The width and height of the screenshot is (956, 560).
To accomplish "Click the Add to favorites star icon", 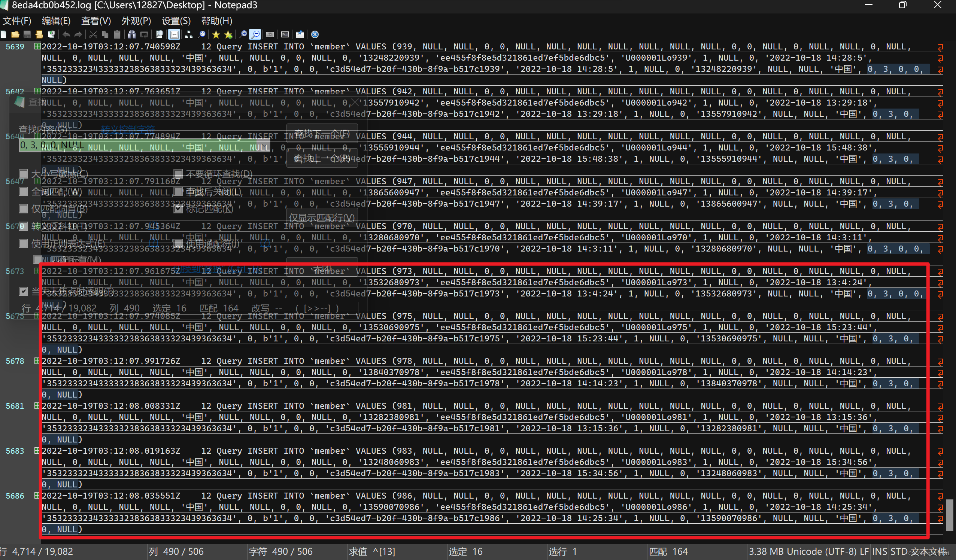I will click(x=228, y=34).
